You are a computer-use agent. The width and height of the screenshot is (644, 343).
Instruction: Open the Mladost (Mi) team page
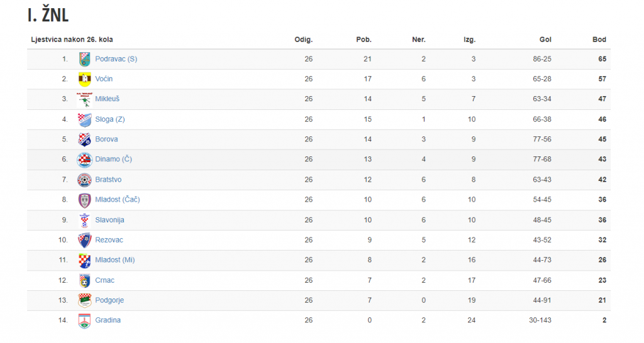[x=115, y=260]
